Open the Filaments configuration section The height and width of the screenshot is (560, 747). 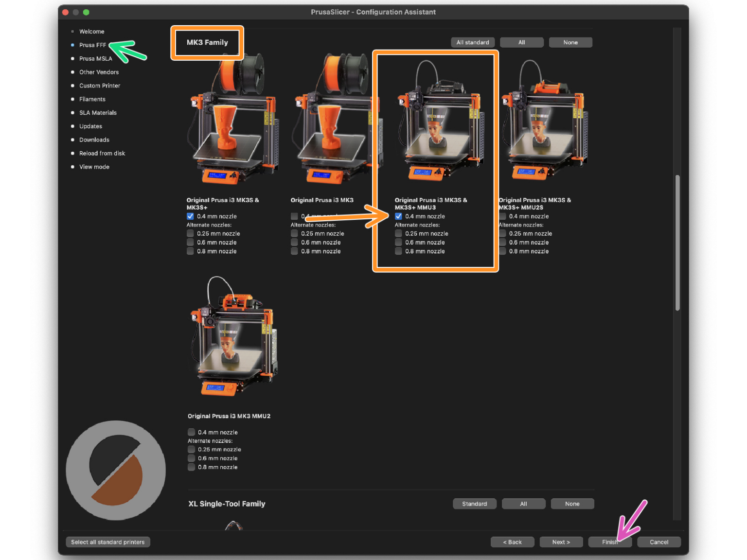click(92, 99)
